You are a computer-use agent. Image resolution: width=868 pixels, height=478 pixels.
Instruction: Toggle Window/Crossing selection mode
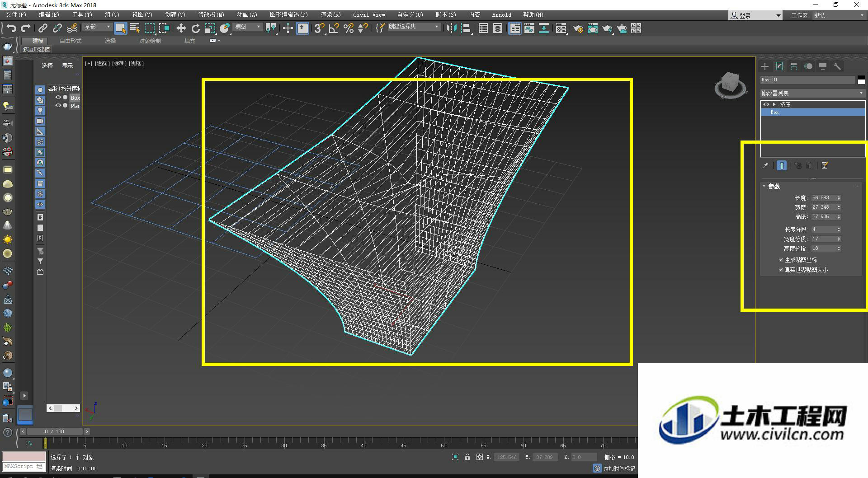pyautogui.click(x=164, y=28)
